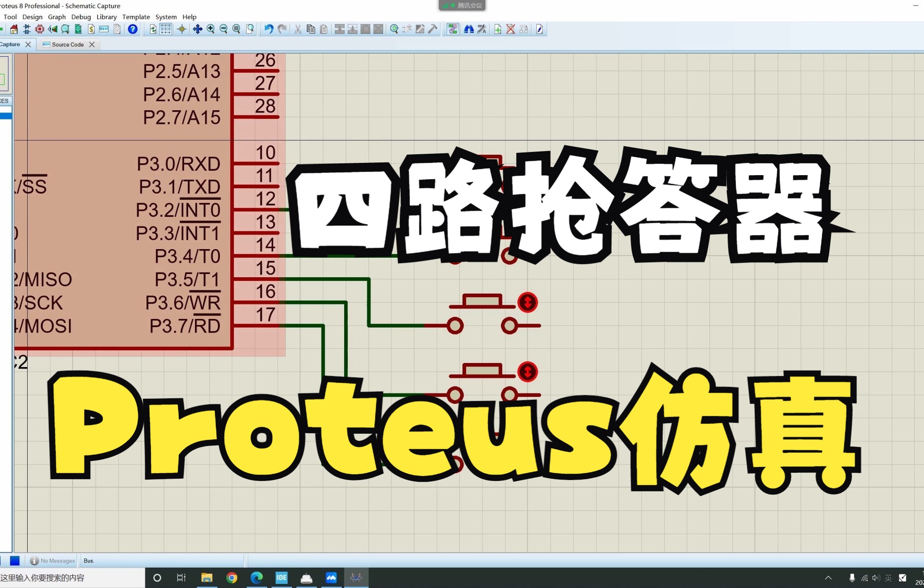924x588 pixels.
Task: Toggle the upper push button's red actuator
Action: 527,302
